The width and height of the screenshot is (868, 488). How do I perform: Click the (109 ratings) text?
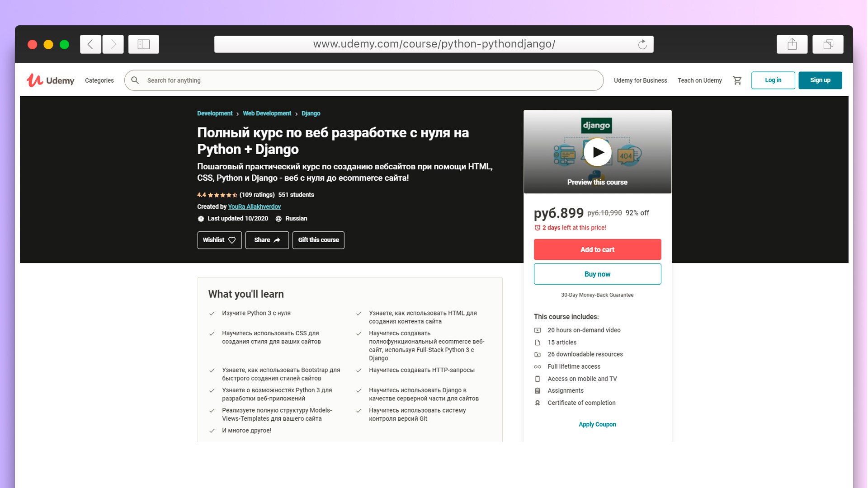[257, 195]
